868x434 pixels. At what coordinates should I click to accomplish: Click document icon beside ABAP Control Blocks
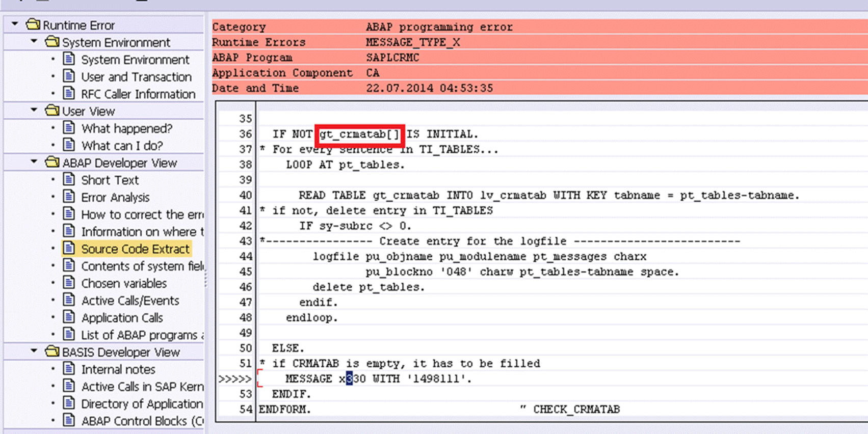[69, 421]
